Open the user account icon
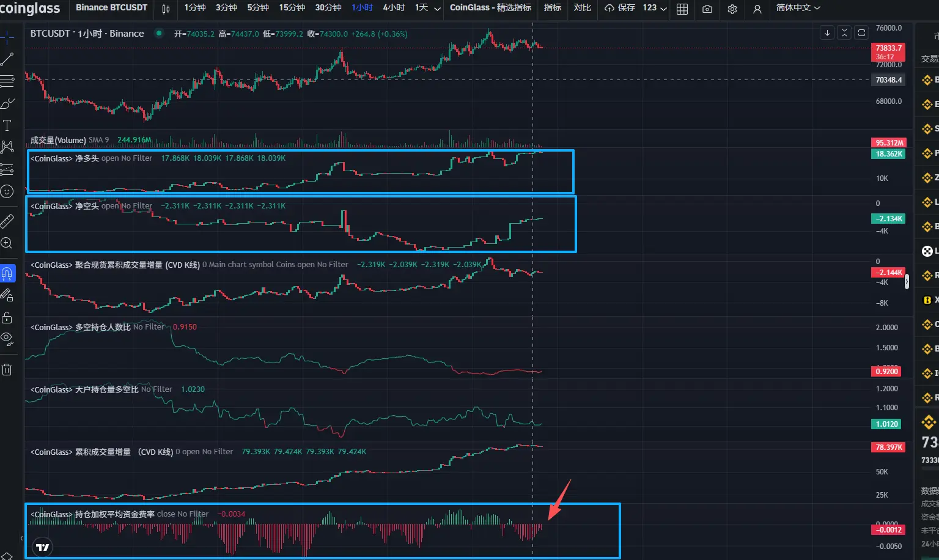Screen dimensions: 939x560 click(757, 9)
